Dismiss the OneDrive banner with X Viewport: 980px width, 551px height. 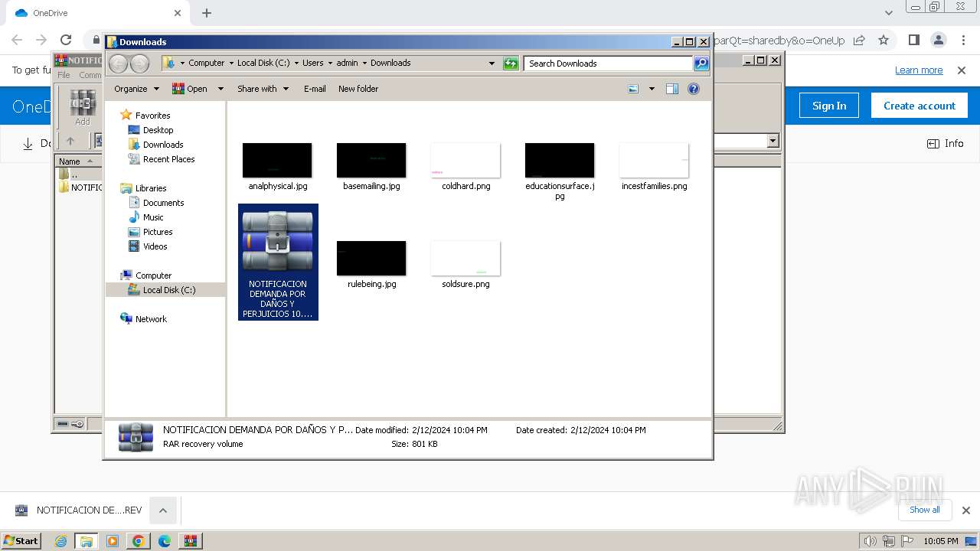[962, 70]
